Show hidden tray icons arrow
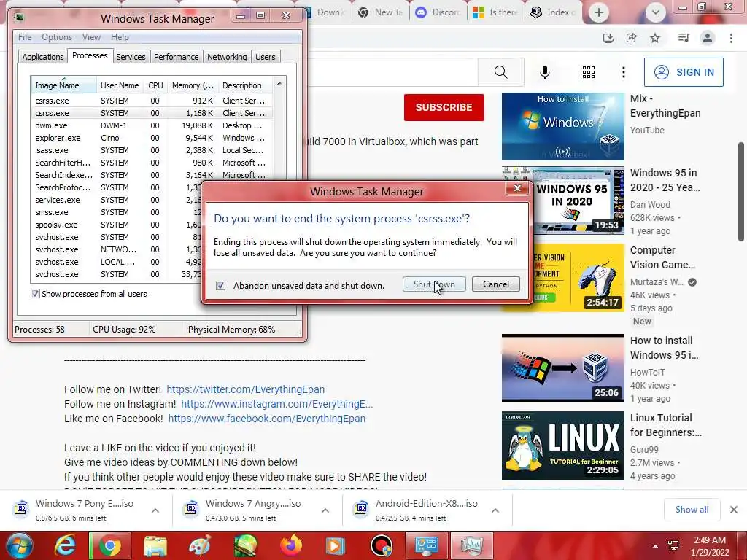The height and width of the screenshot is (560, 747). click(655, 546)
